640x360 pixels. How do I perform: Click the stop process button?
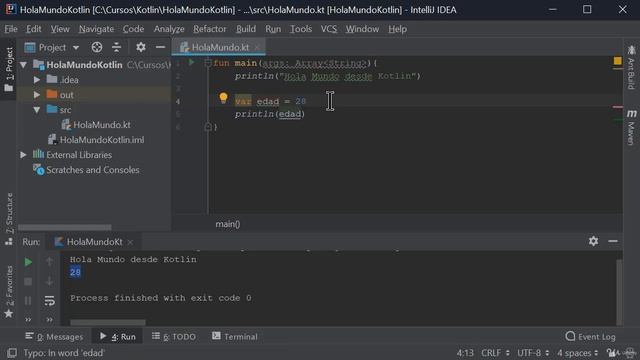click(x=28, y=281)
